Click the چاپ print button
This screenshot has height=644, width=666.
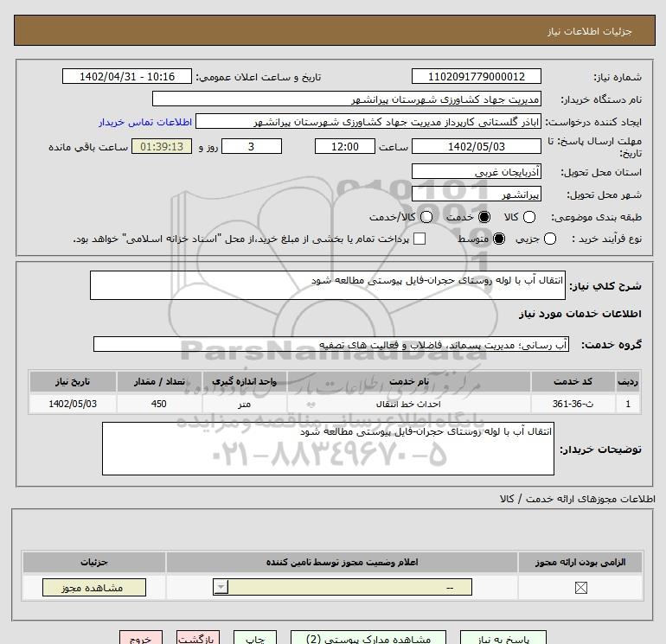click(x=255, y=638)
